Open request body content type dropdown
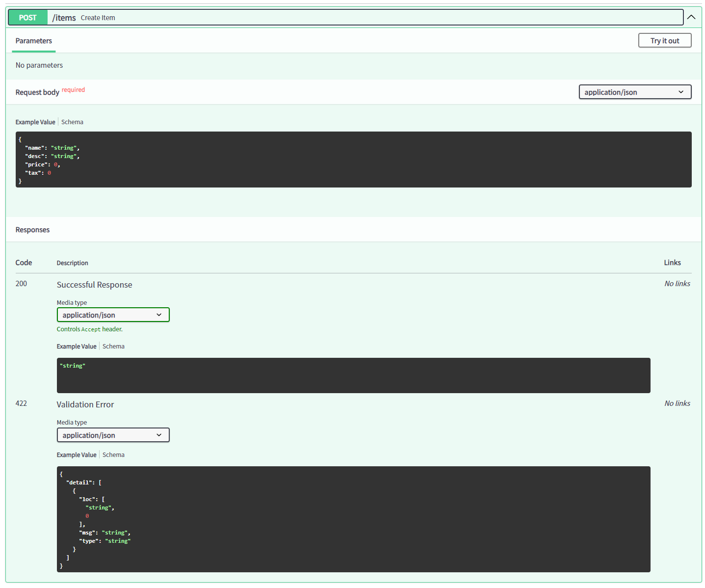 point(635,92)
